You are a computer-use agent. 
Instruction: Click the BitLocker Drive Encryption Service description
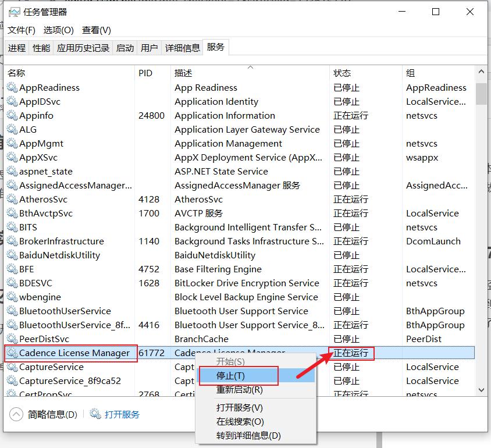coord(247,283)
